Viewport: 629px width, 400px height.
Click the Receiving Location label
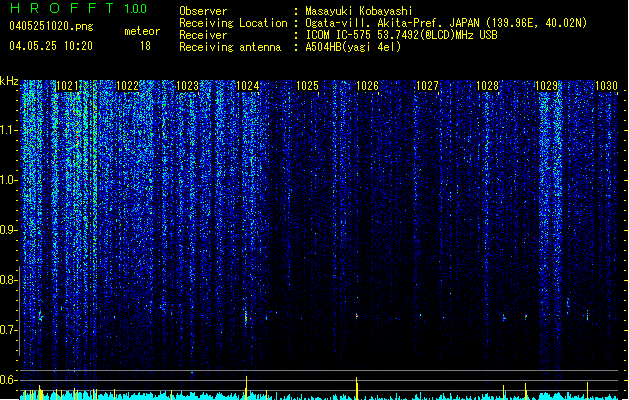(x=233, y=23)
